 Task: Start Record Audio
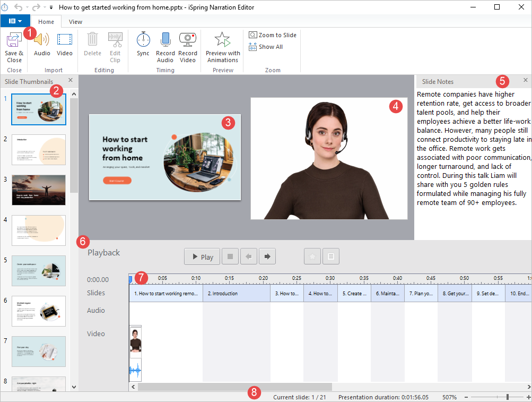pyautogui.click(x=165, y=40)
